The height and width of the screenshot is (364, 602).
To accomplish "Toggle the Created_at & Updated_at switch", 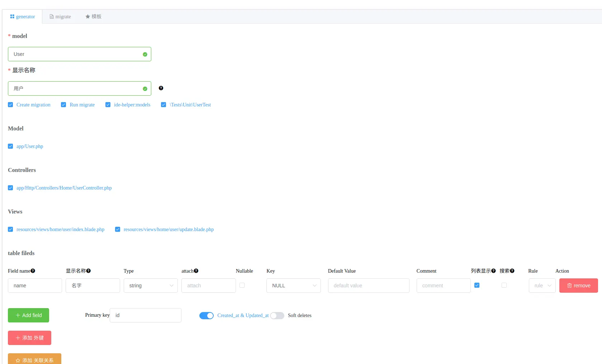I will point(206,316).
